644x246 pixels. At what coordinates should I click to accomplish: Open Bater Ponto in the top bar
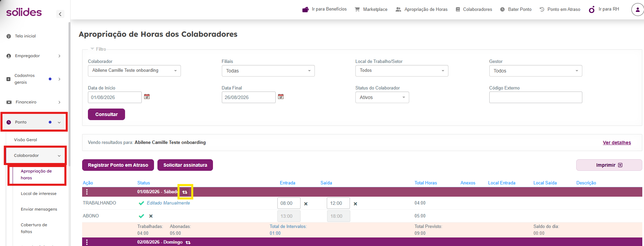(516, 9)
